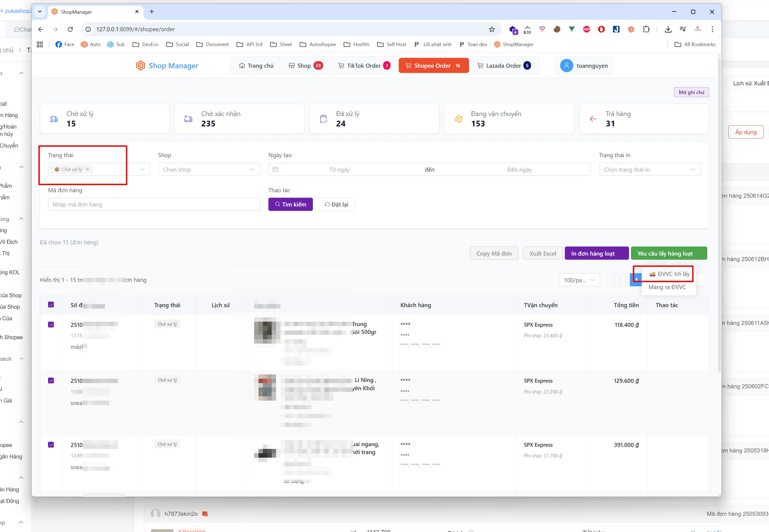Switch to the Lazada Order tab
The image size is (769, 532).
pyautogui.click(x=504, y=66)
